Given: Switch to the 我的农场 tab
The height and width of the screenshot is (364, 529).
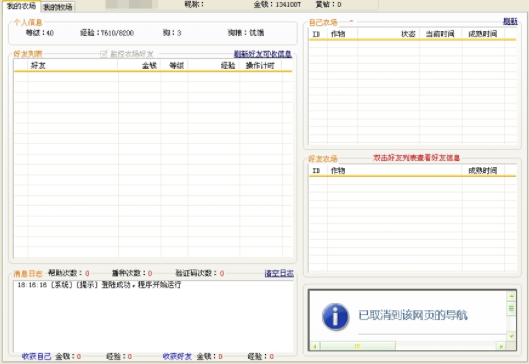Looking at the screenshot, I should (x=21, y=6).
